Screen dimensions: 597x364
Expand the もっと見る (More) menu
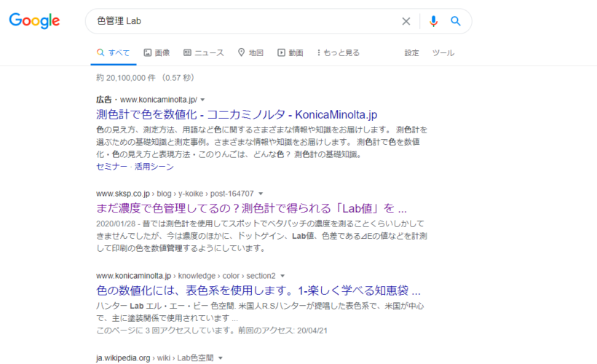click(338, 52)
